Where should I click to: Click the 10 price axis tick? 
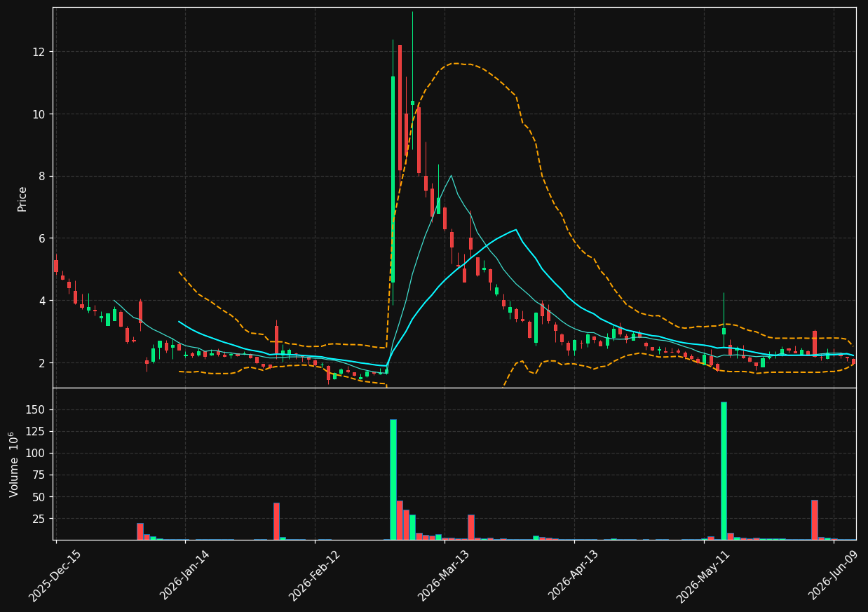point(38,114)
